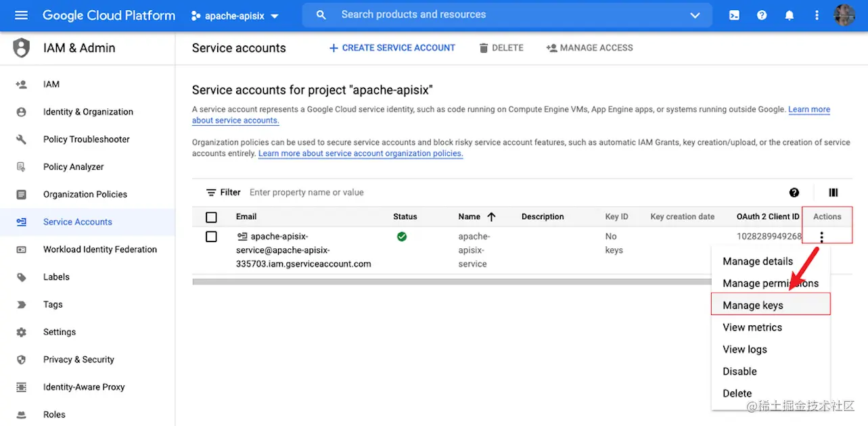Open table help icon near Filter row
Image resolution: width=868 pixels, height=426 pixels.
[794, 193]
